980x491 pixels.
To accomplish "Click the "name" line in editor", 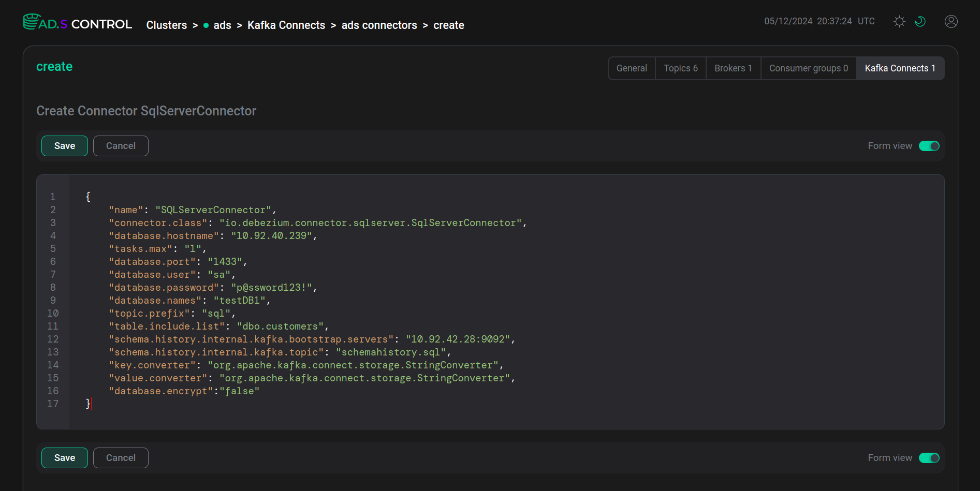I will (x=193, y=210).
